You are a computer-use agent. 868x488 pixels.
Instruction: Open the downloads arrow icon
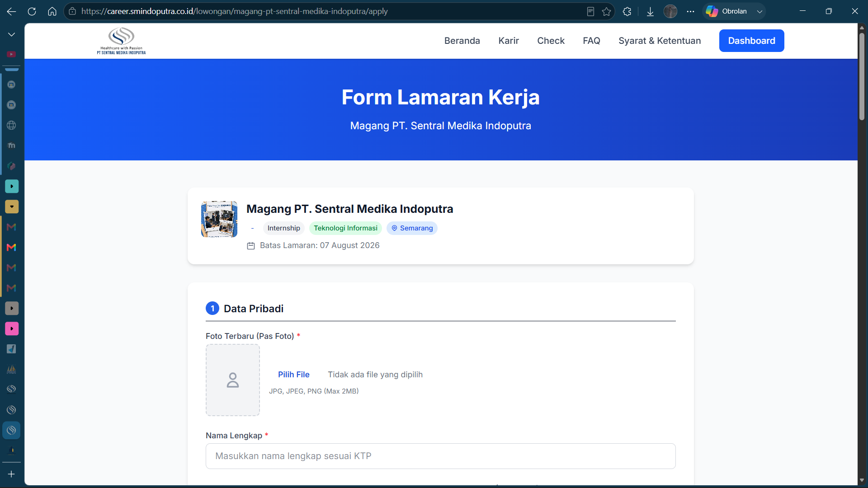click(650, 11)
